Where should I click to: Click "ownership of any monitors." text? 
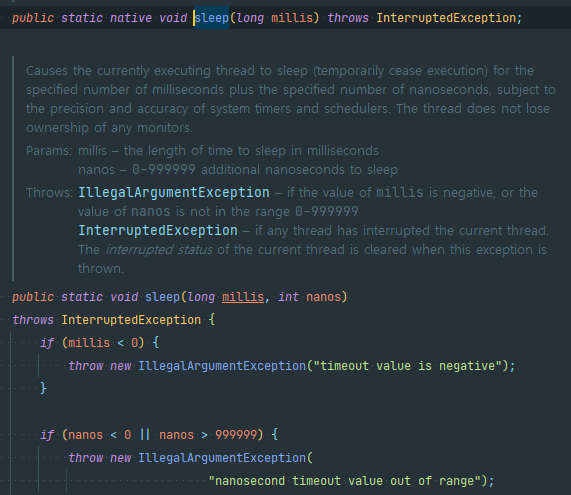pyautogui.click(x=109, y=128)
